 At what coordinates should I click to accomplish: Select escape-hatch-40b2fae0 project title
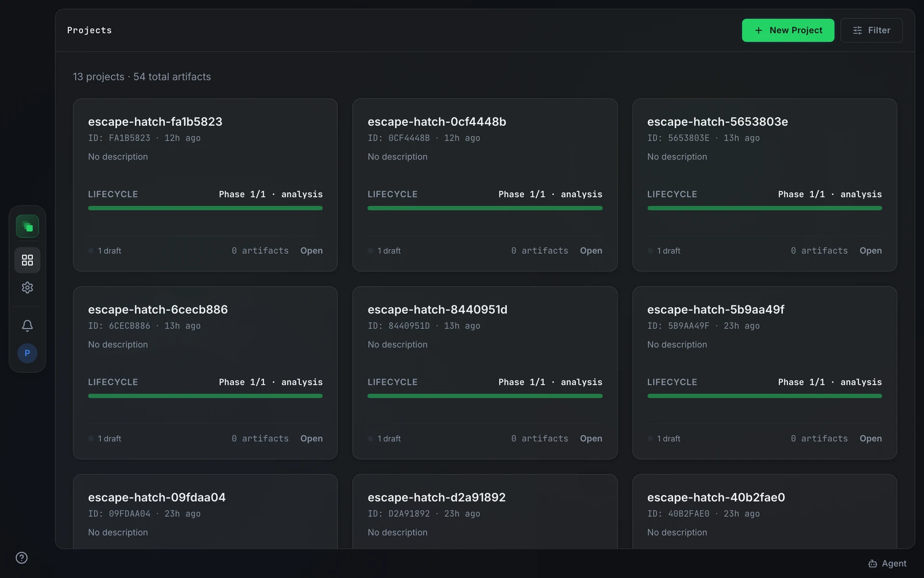pyautogui.click(x=716, y=497)
